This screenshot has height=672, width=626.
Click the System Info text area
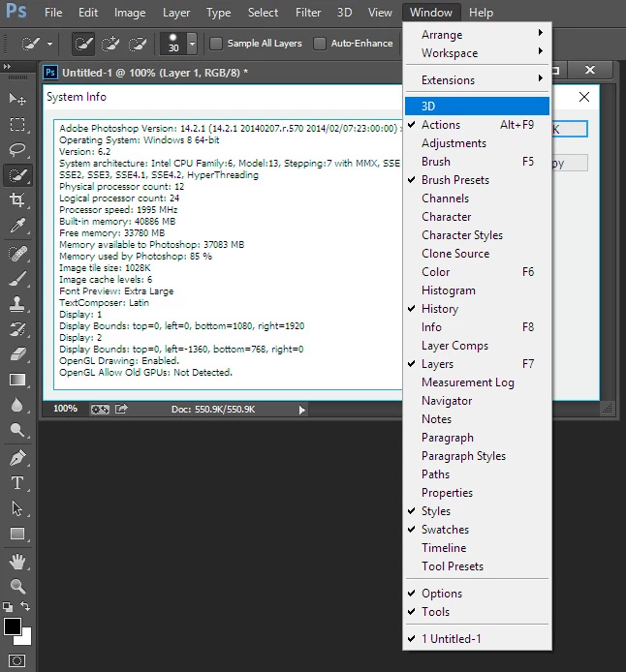pos(228,255)
